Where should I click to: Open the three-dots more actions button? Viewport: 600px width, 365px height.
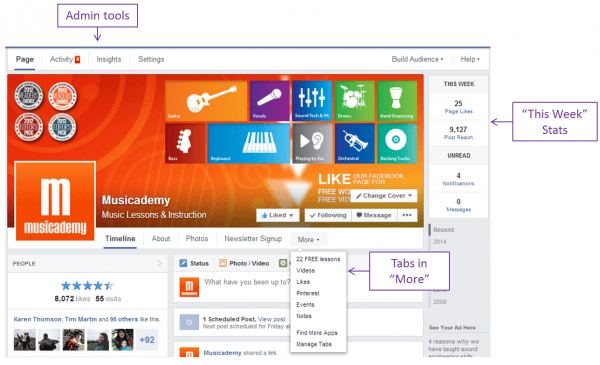tap(407, 215)
